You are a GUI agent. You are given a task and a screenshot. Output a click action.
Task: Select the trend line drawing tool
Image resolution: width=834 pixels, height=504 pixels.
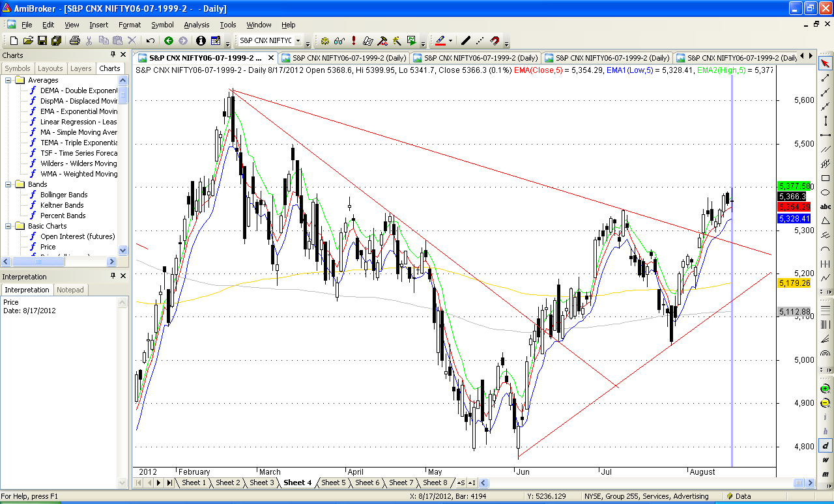click(826, 77)
